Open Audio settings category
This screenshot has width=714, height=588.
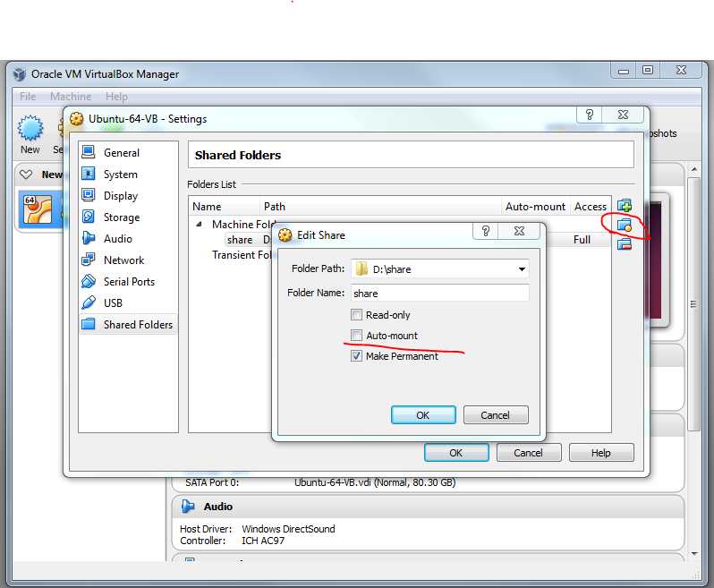tap(128, 238)
